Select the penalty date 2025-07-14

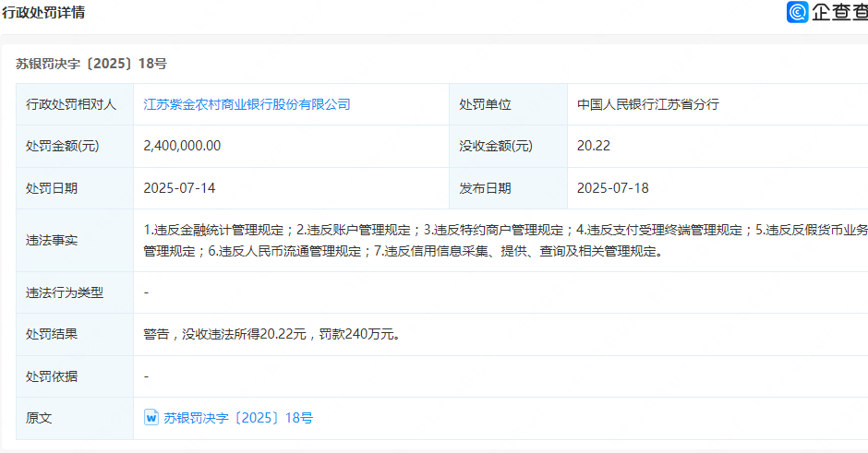point(179,188)
